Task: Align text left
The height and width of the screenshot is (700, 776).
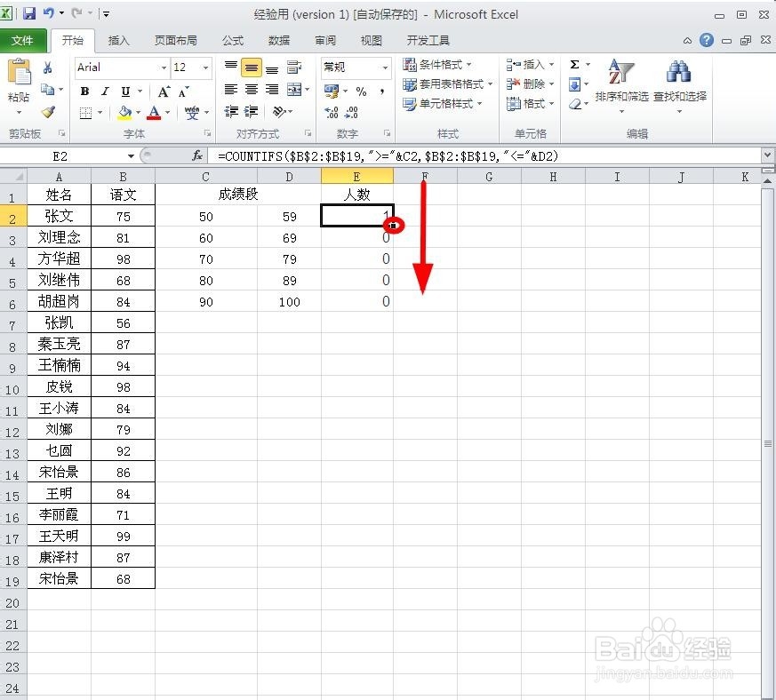Action: pyautogui.click(x=230, y=90)
